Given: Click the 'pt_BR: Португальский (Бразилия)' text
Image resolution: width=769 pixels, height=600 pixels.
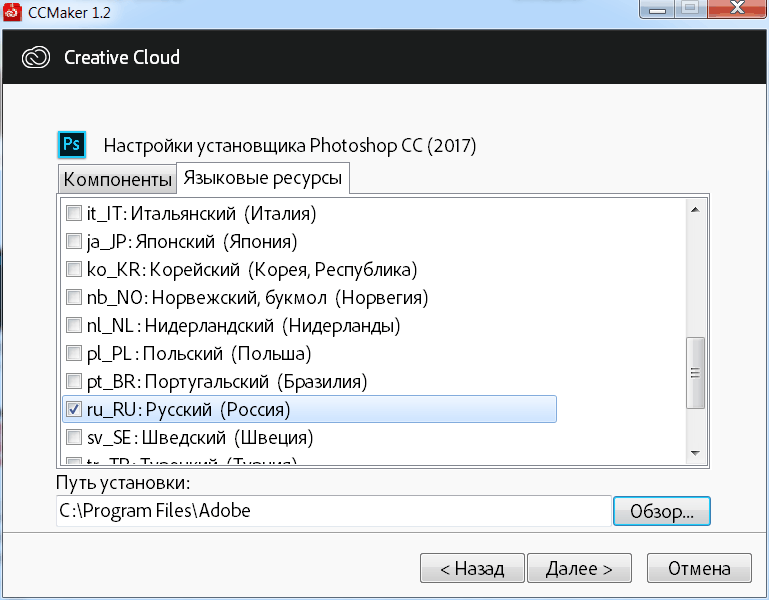Looking at the screenshot, I should (227, 381).
